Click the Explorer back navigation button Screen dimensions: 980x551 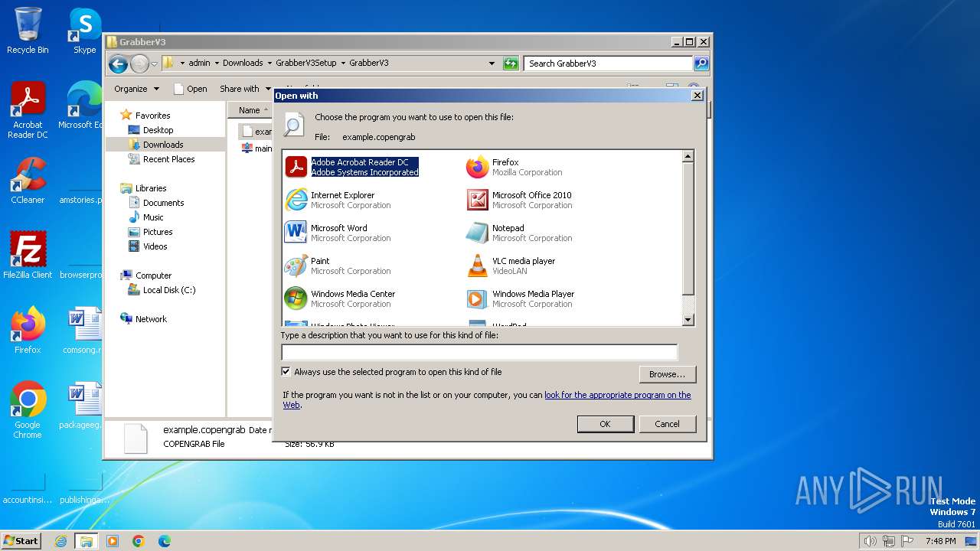tap(118, 64)
